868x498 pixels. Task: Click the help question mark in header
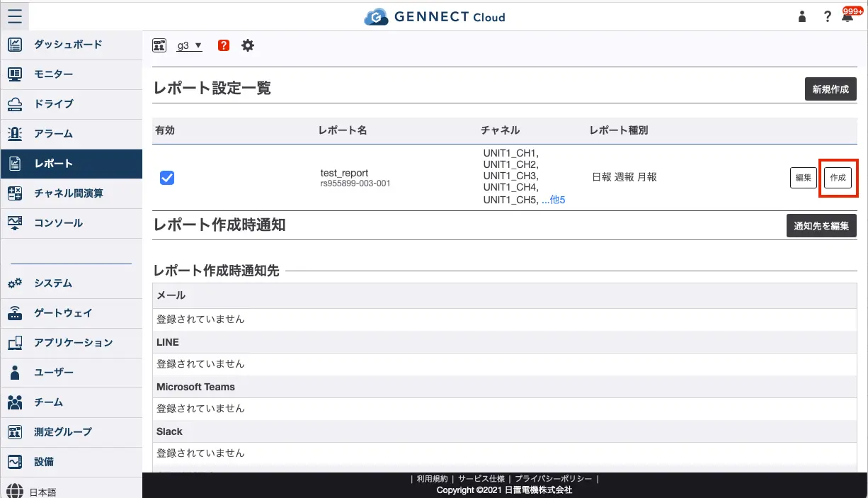827,17
